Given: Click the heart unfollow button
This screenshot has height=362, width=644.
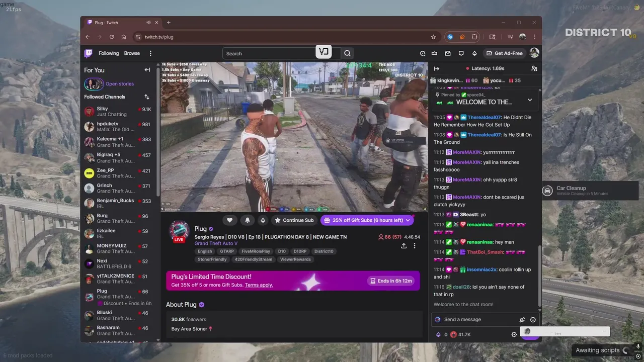Looking at the screenshot, I should pos(230,220).
